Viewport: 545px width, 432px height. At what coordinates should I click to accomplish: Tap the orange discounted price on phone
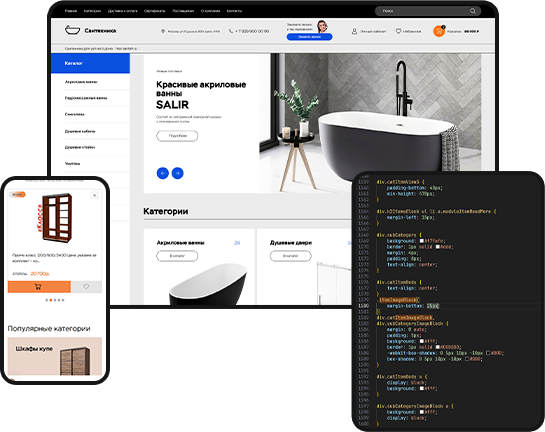pyautogui.click(x=40, y=274)
